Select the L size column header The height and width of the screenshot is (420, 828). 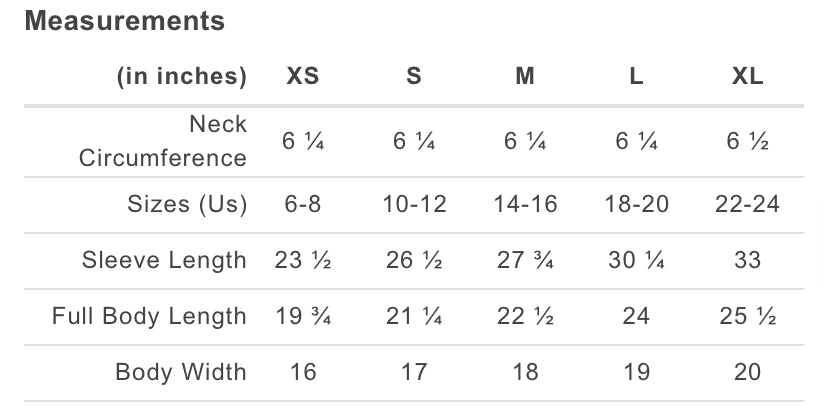pos(636,76)
